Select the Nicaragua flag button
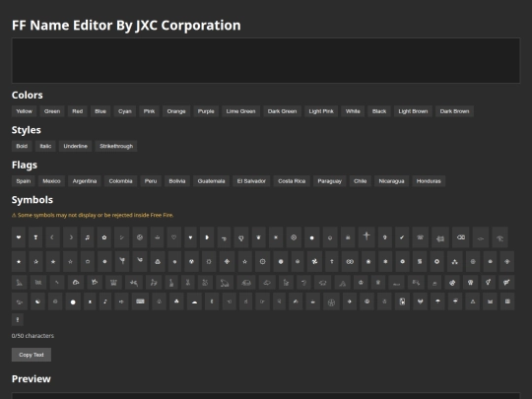The width and height of the screenshot is (532, 399). pyautogui.click(x=391, y=181)
